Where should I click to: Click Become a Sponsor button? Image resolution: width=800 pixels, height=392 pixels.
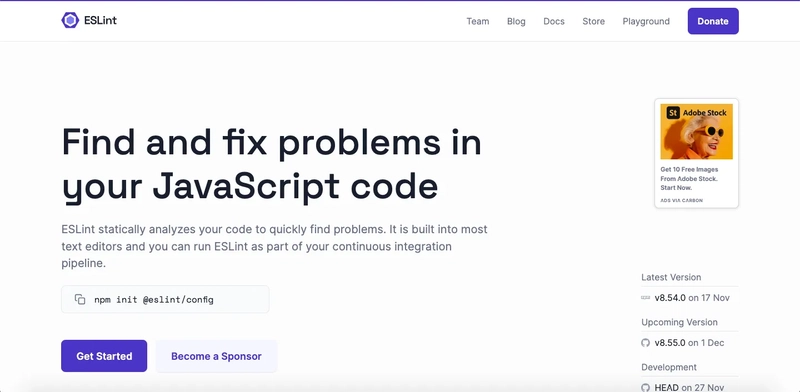pos(216,356)
